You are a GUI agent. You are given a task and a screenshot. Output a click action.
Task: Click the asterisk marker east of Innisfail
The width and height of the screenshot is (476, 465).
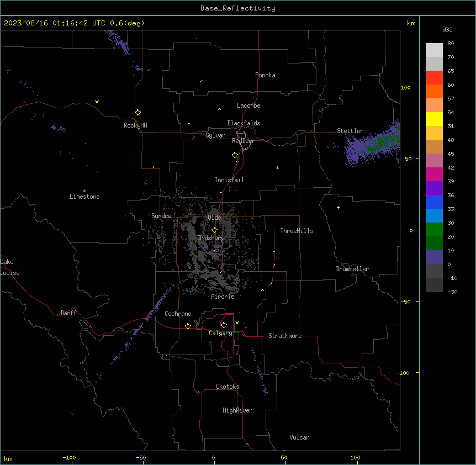(277, 167)
